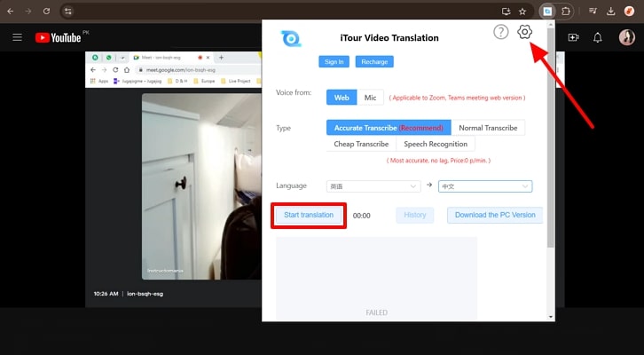
Task: Click Download the PC Version button
Action: [494, 215]
